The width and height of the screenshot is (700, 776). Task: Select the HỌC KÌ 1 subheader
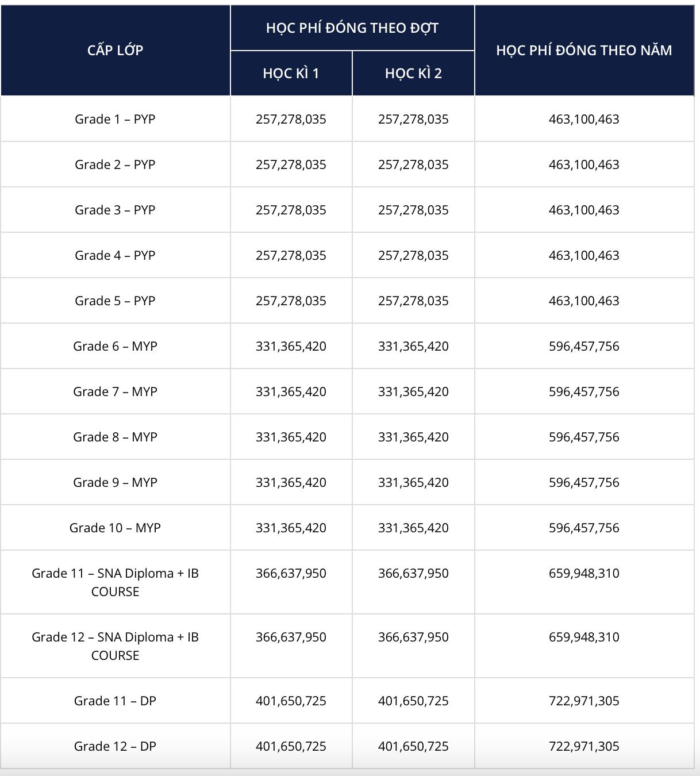tap(291, 73)
